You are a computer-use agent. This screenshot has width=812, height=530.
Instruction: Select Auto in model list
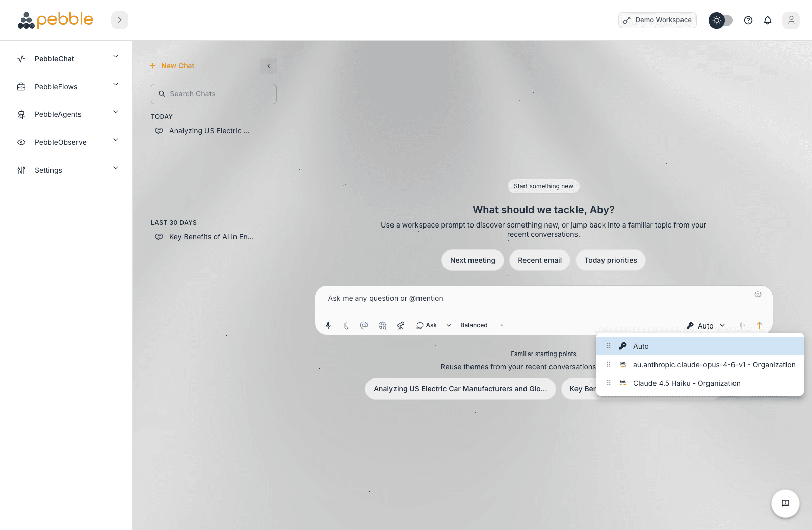point(700,346)
